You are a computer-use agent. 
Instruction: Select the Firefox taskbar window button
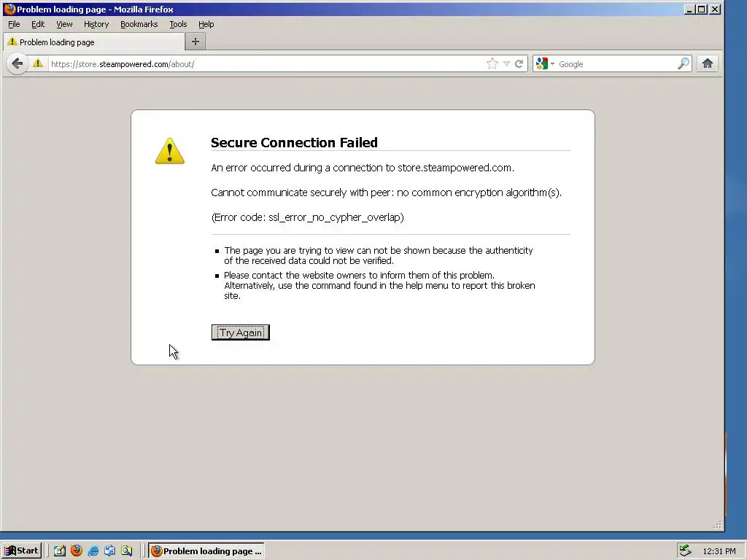click(x=206, y=551)
